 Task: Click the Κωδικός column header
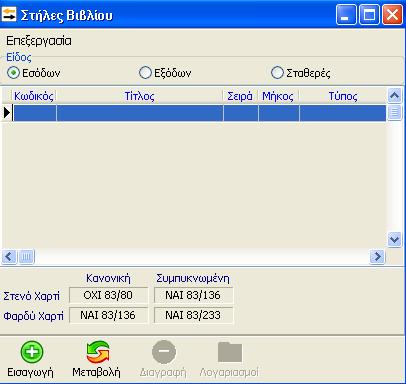click(34, 96)
